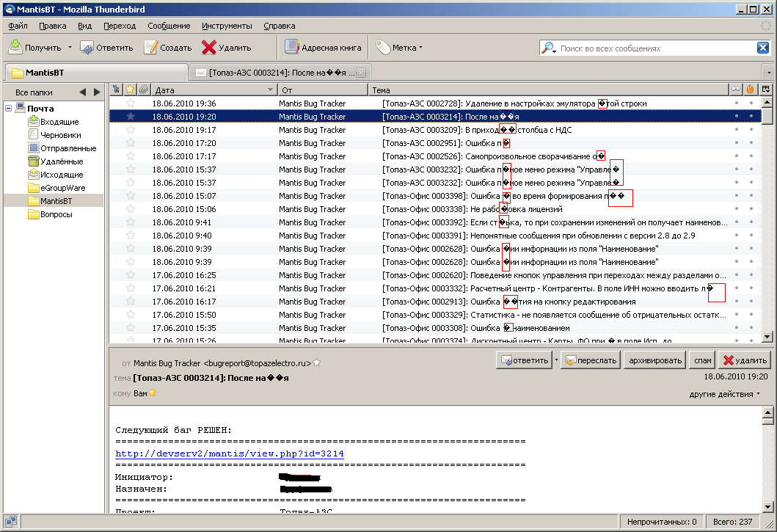Open Адресная книга address book
Screen dimensions: 777x532
[323, 48]
